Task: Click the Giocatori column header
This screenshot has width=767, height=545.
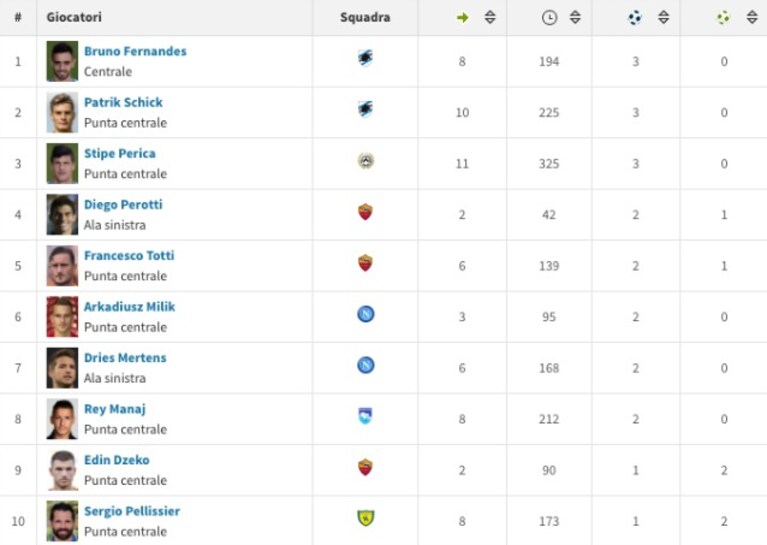Action: (x=74, y=17)
